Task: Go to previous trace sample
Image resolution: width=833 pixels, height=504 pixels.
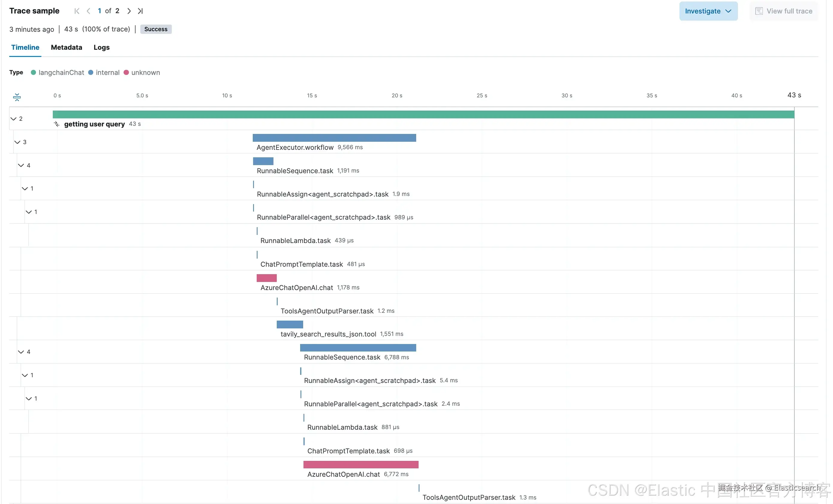Action: (88, 11)
